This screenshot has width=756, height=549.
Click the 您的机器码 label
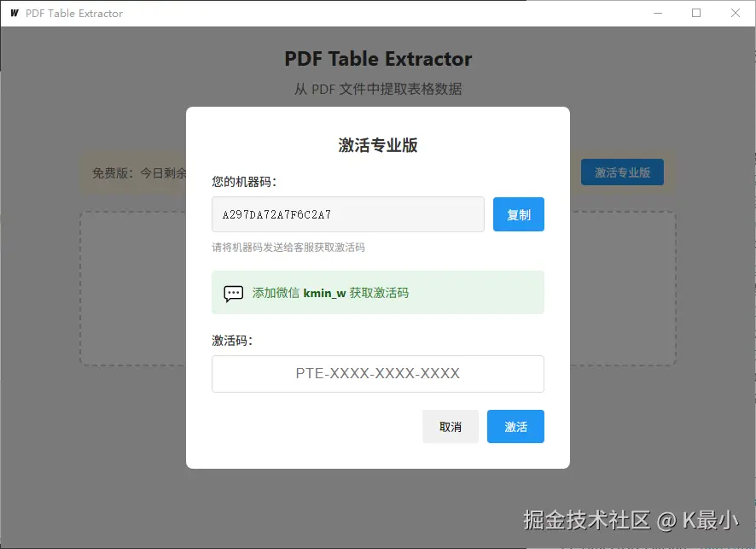tap(244, 182)
